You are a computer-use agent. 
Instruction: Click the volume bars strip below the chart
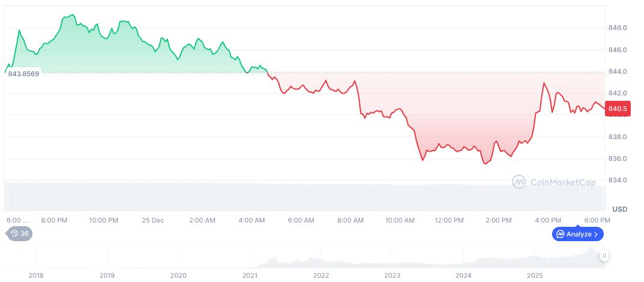pyautogui.click(x=300, y=196)
